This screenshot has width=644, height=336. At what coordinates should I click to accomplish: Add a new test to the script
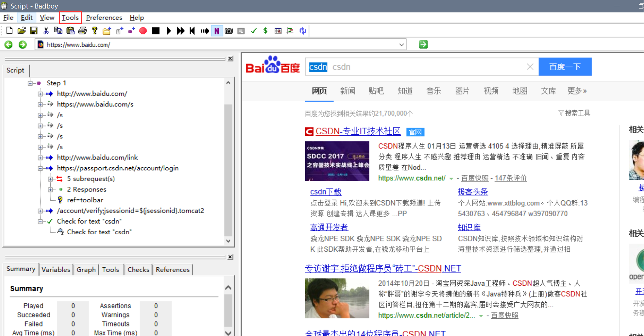click(x=120, y=31)
